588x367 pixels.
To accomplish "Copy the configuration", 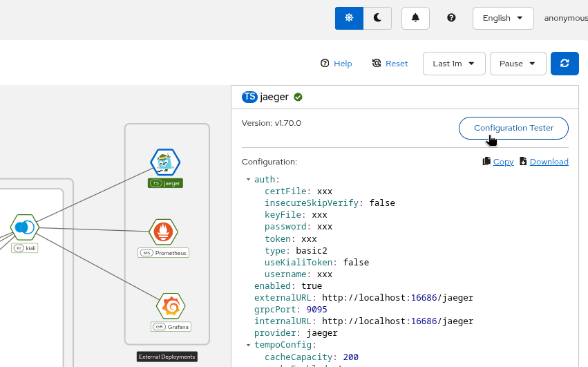I will tap(497, 162).
